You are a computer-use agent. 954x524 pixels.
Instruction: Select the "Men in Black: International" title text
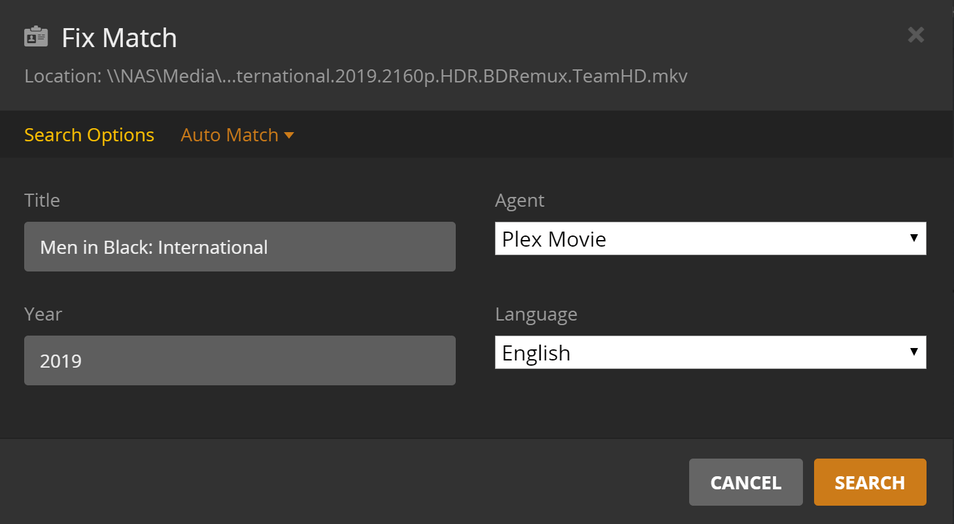(154, 247)
